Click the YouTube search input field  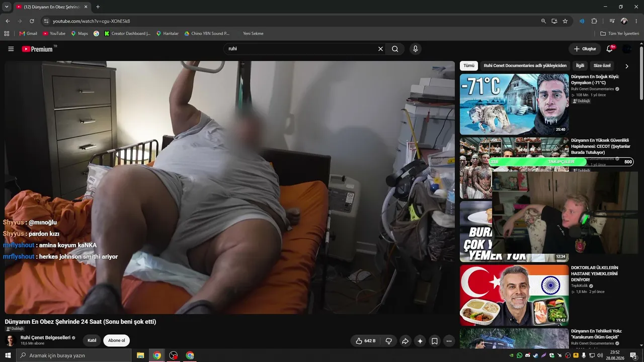pos(301,49)
